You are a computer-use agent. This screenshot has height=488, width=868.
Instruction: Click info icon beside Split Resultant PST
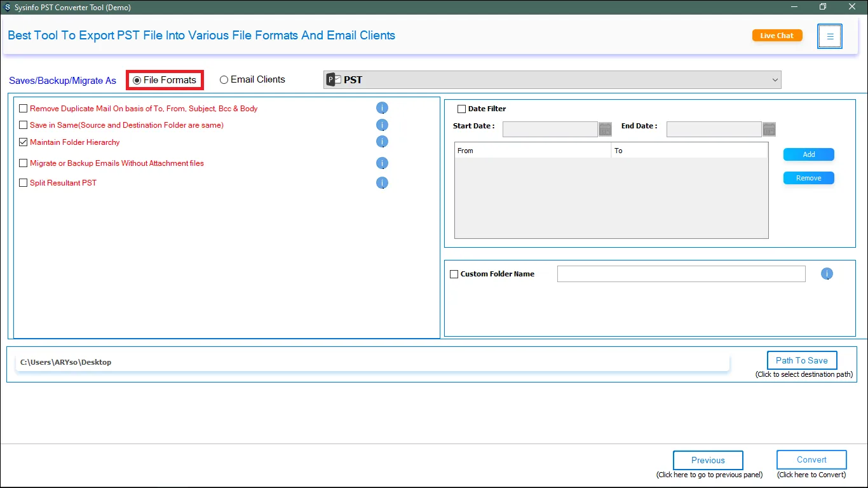(x=382, y=183)
